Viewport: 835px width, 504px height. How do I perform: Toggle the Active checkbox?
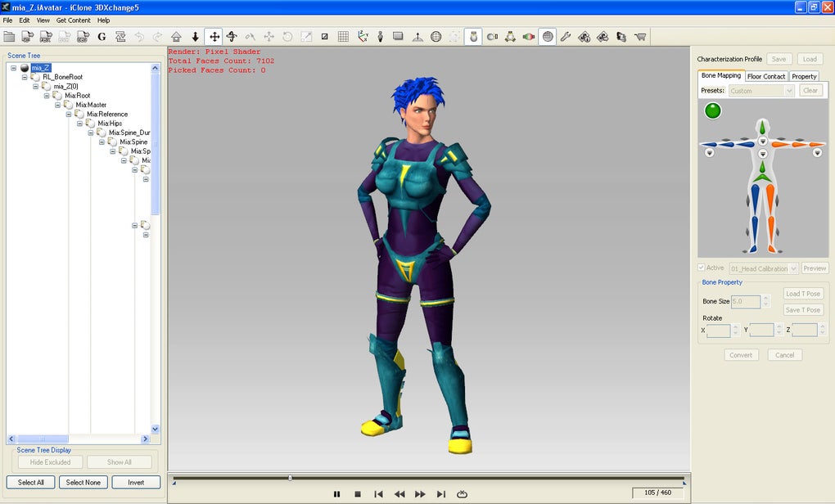point(702,268)
